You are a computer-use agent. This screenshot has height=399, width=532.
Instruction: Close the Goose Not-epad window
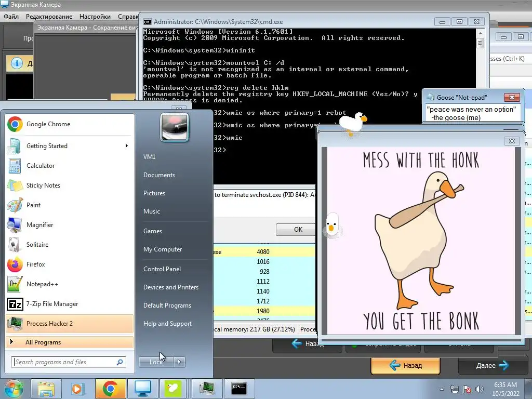(512, 97)
